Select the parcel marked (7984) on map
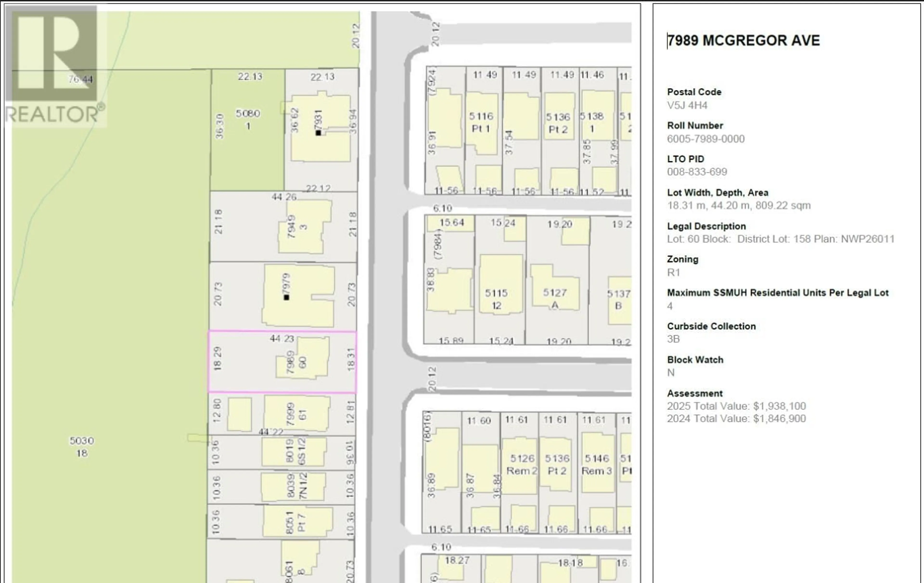 tap(449, 280)
